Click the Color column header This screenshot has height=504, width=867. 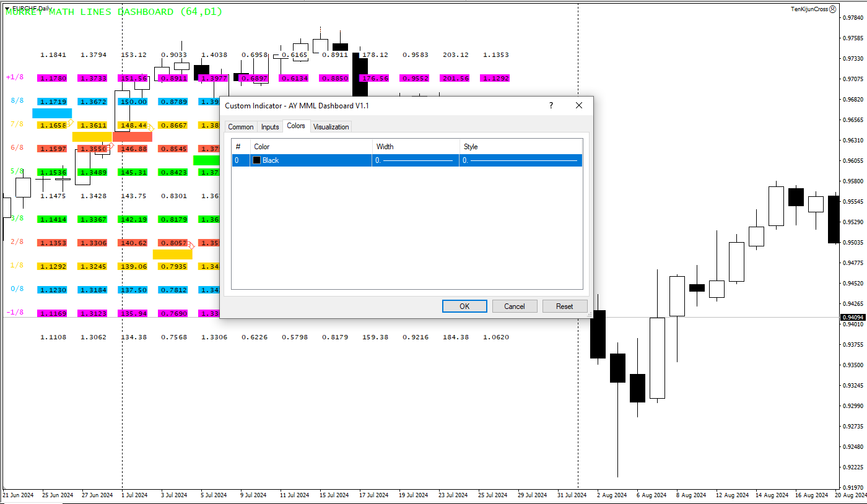[312, 147]
